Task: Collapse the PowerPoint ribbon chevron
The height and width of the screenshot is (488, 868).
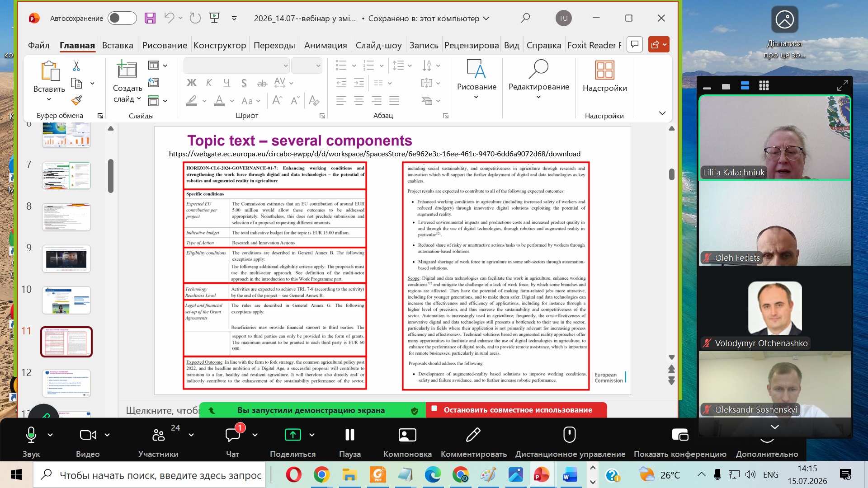Action: click(x=662, y=113)
